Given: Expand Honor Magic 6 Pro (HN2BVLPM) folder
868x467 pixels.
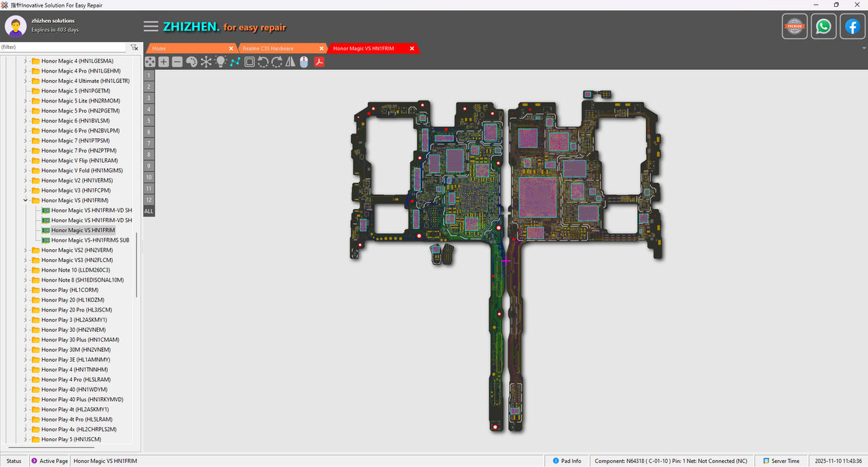Looking at the screenshot, I should point(26,130).
